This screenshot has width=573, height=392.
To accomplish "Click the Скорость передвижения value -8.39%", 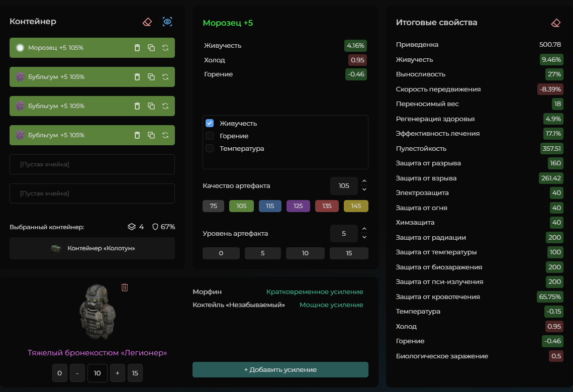I will [550, 89].
